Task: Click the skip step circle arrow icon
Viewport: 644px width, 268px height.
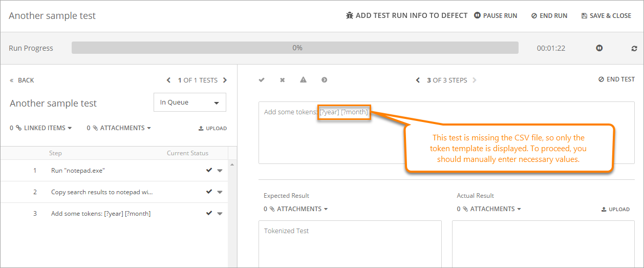Action: pos(324,80)
